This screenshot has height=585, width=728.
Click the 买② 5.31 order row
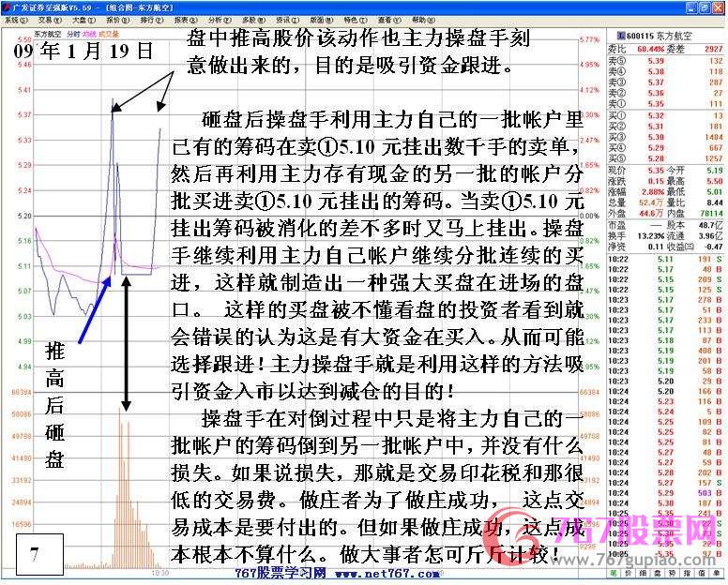coord(666,127)
